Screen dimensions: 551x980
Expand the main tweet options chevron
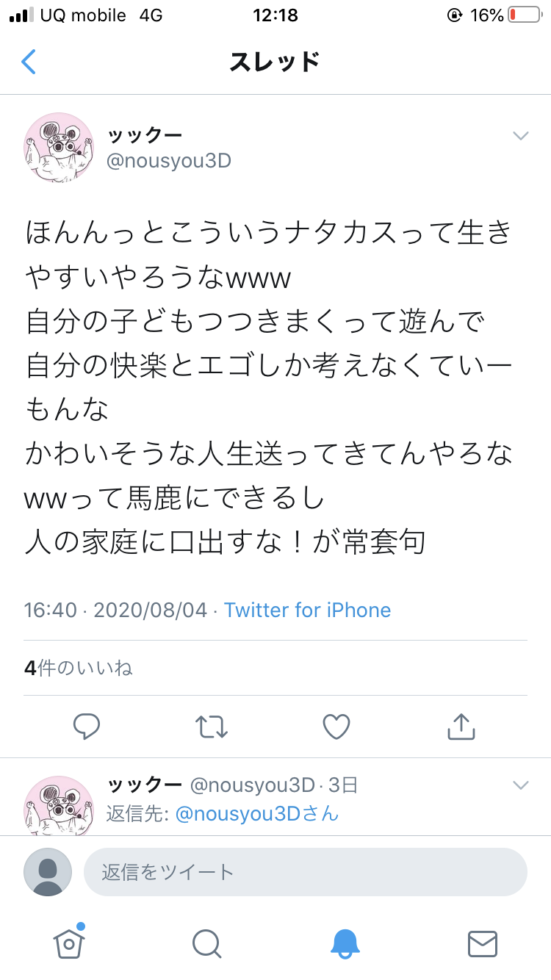[521, 135]
